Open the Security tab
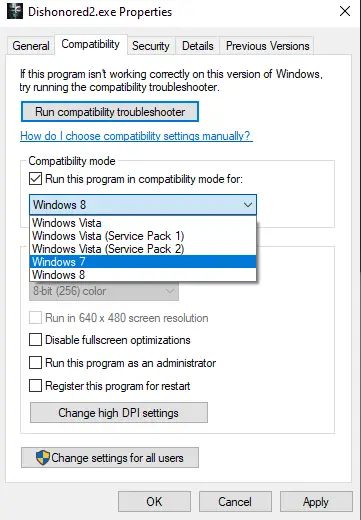The image size is (361, 520). coord(151,46)
